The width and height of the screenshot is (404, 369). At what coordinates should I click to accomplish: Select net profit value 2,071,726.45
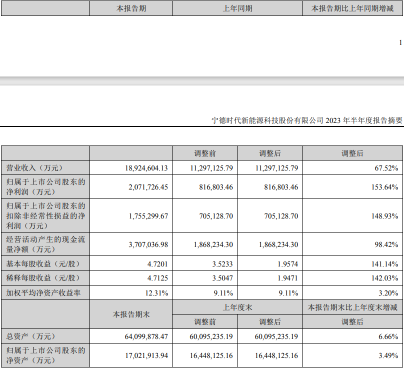click(148, 187)
